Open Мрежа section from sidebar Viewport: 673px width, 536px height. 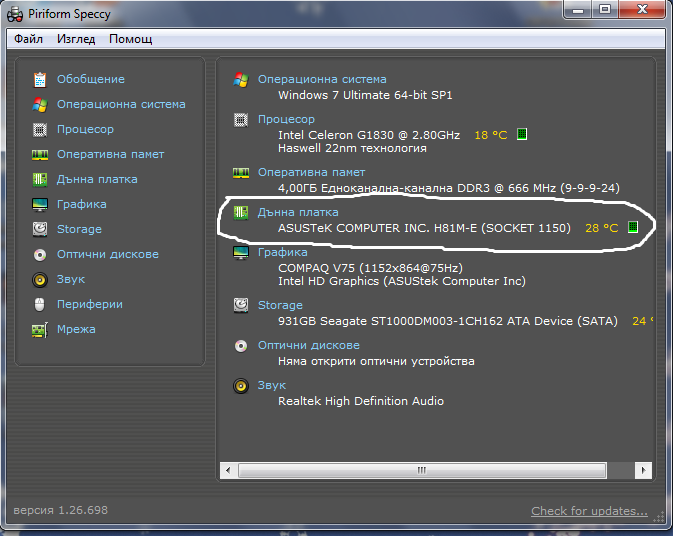pyautogui.click(x=76, y=330)
